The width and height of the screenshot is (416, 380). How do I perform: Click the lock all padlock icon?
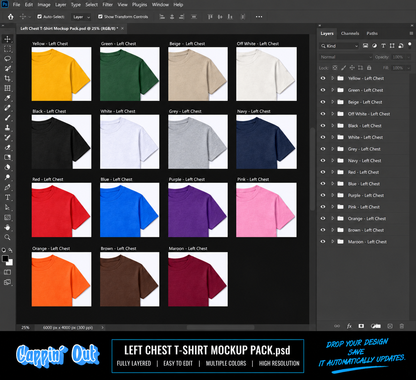point(369,68)
